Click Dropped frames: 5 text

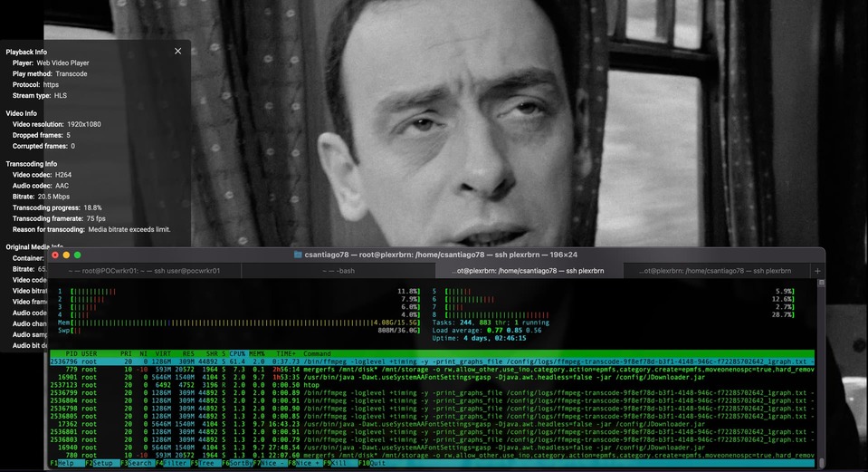(x=42, y=135)
